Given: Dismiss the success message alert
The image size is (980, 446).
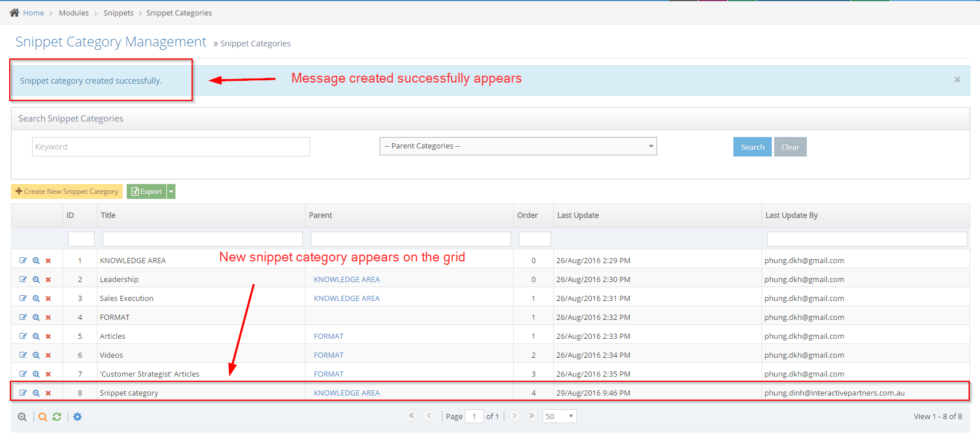Looking at the screenshot, I should [x=956, y=80].
